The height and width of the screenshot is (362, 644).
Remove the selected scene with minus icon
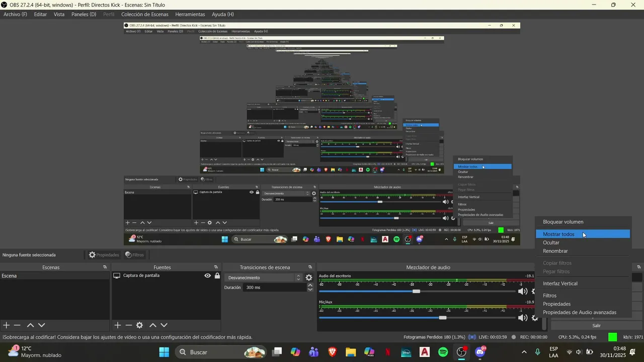[17, 325]
